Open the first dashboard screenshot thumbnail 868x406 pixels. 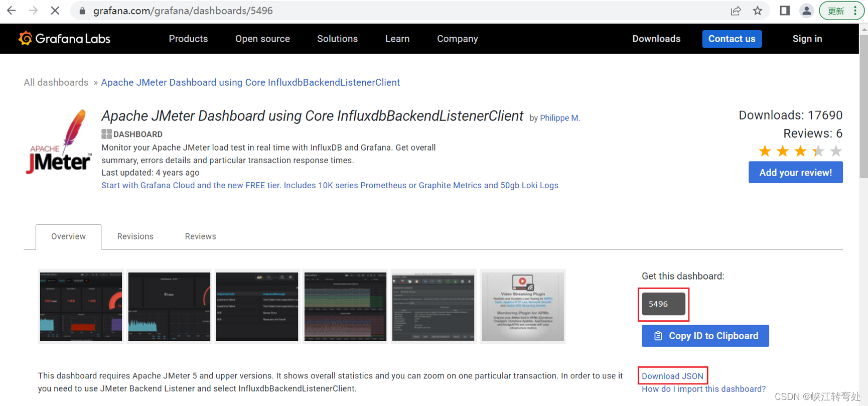point(81,306)
